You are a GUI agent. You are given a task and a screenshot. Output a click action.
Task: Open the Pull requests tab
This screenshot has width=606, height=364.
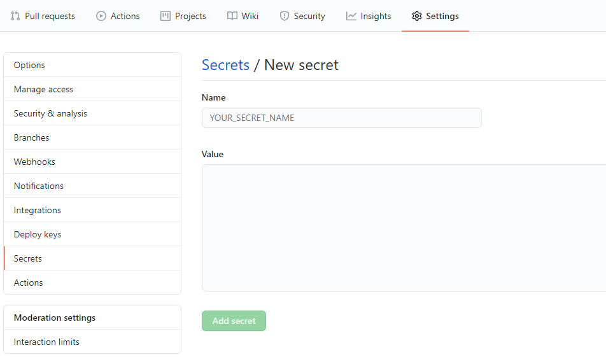click(x=50, y=17)
